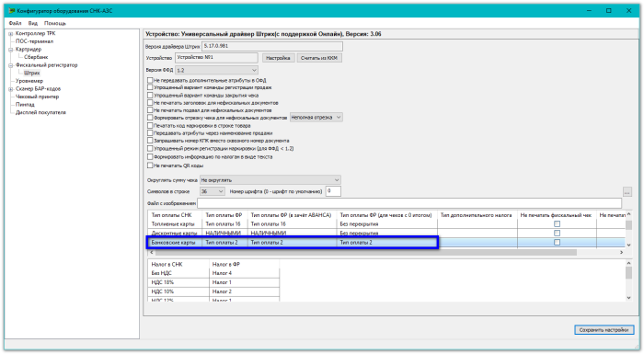Image resolution: width=644 pixels, height=354 pixels.
Task: Click the Номер шрифта input field
Action: [x=333, y=191]
